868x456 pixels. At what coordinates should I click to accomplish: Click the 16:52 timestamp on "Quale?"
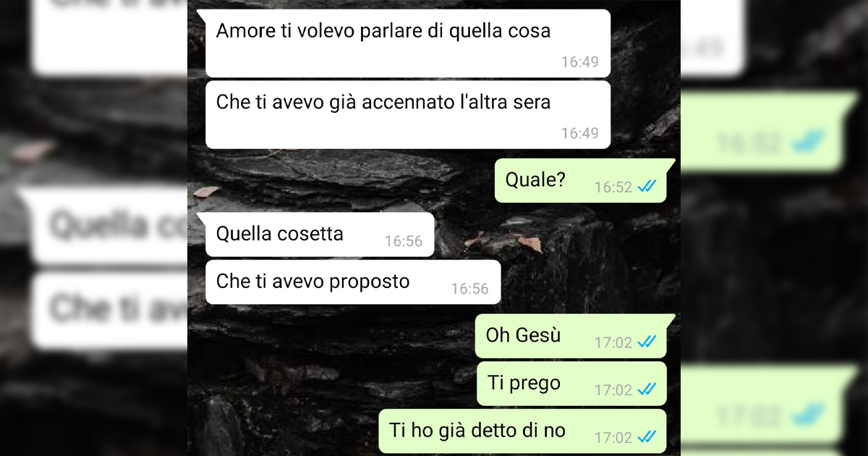tap(613, 187)
